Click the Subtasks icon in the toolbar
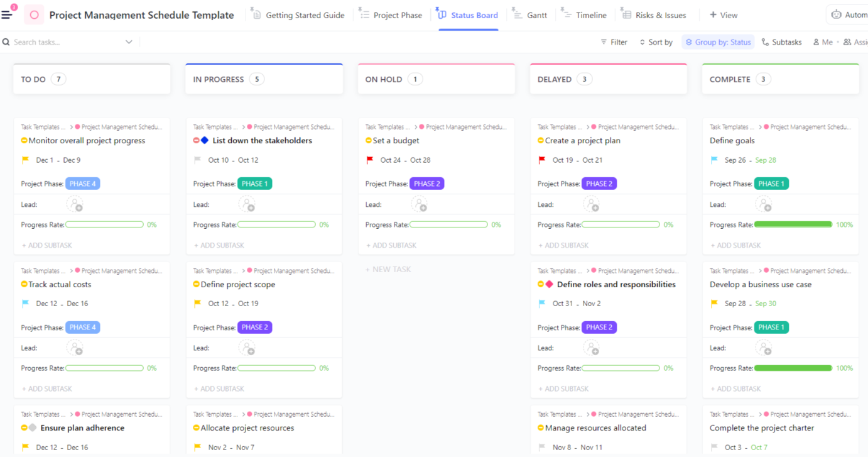 [x=765, y=41]
